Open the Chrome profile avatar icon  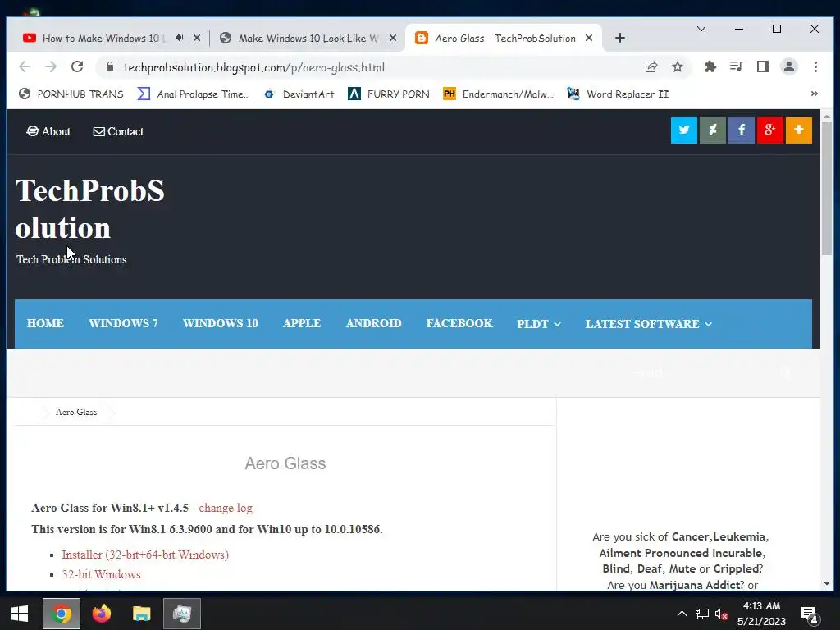pos(789,67)
